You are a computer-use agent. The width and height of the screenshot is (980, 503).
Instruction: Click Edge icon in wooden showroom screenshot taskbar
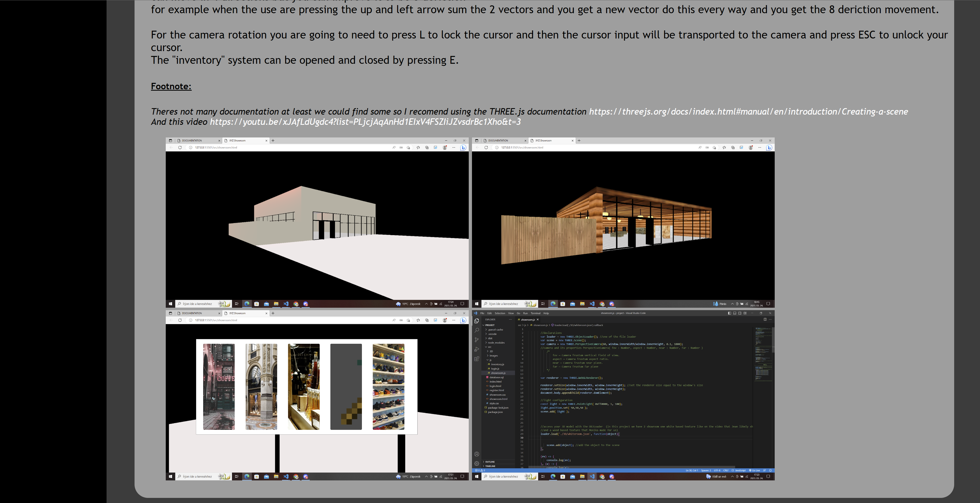(553, 304)
